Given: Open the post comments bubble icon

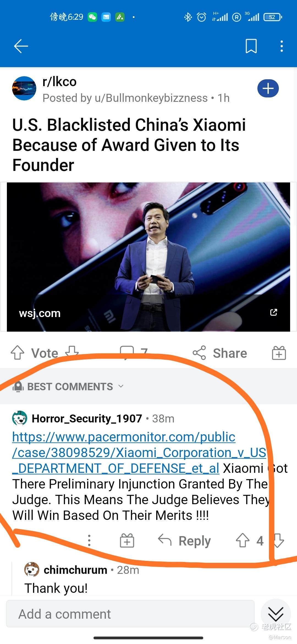Looking at the screenshot, I should click(127, 353).
